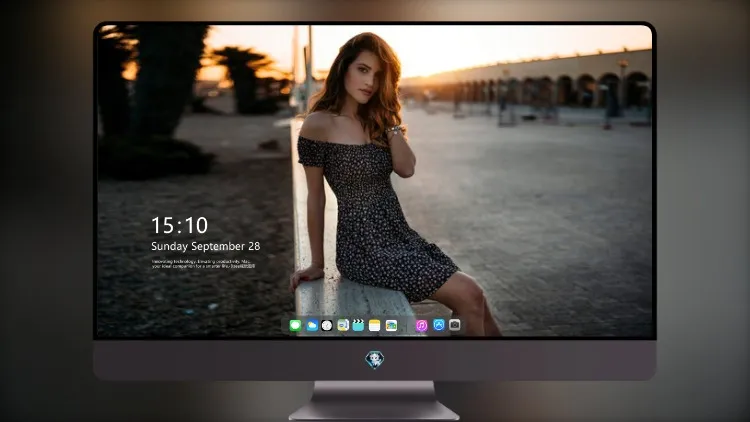Viewport: 750px width, 422px height.
Task: Open the teal clapperboard video app
Action: [358, 326]
